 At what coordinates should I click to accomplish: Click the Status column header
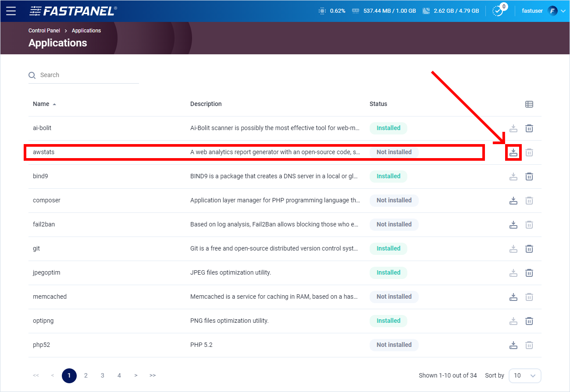pyautogui.click(x=378, y=104)
